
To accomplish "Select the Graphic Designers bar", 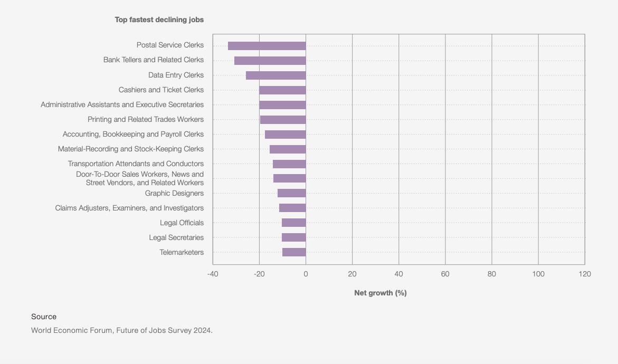I will 291,193.
